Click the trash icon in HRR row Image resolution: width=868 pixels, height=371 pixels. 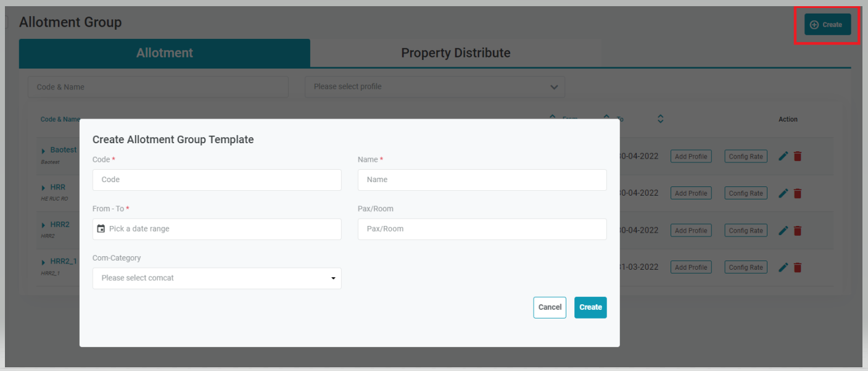pyautogui.click(x=798, y=193)
